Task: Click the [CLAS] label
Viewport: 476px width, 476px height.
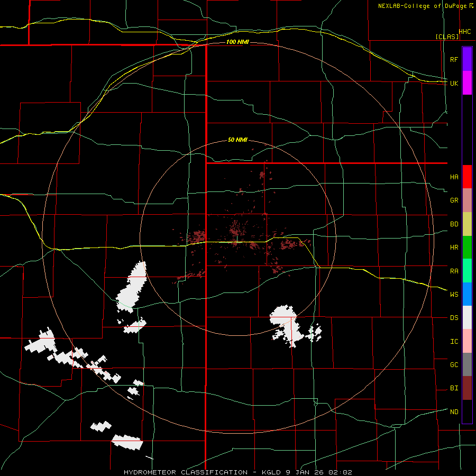Action: point(447,36)
